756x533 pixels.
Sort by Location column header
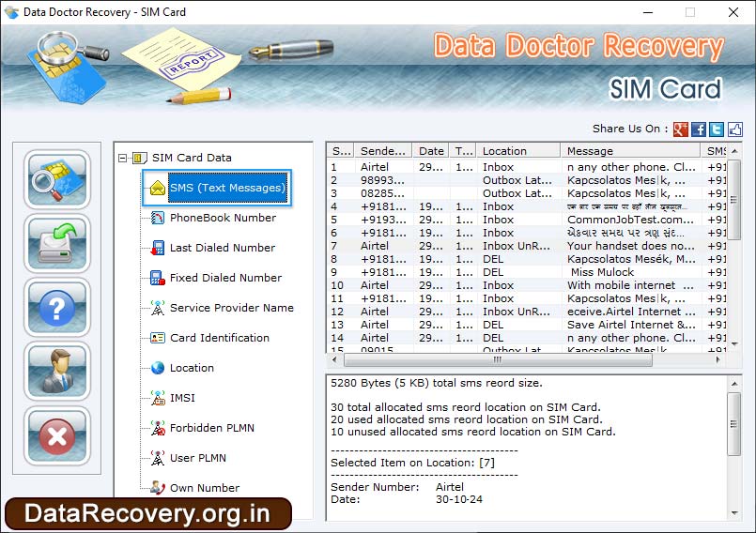518,151
